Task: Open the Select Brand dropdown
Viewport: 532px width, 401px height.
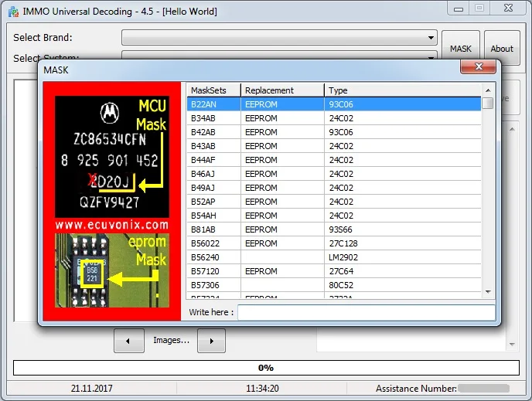Action: click(x=279, y=38)
